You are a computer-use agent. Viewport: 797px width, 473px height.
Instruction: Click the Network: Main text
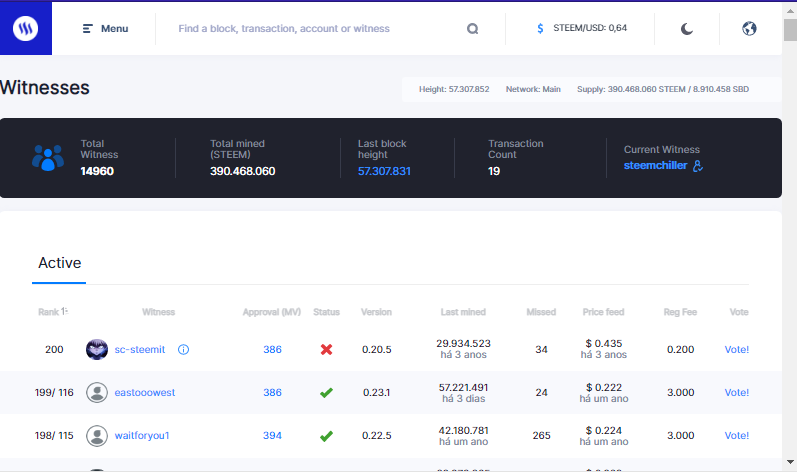[x=533, y=89]
